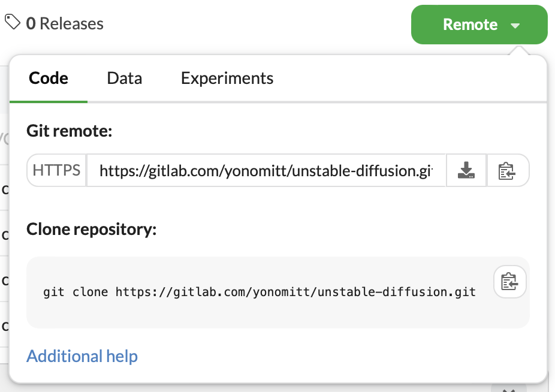Open the Experiments tab
Screen dimensions: 555x392
pyautogui.click(x=227, y=79)
